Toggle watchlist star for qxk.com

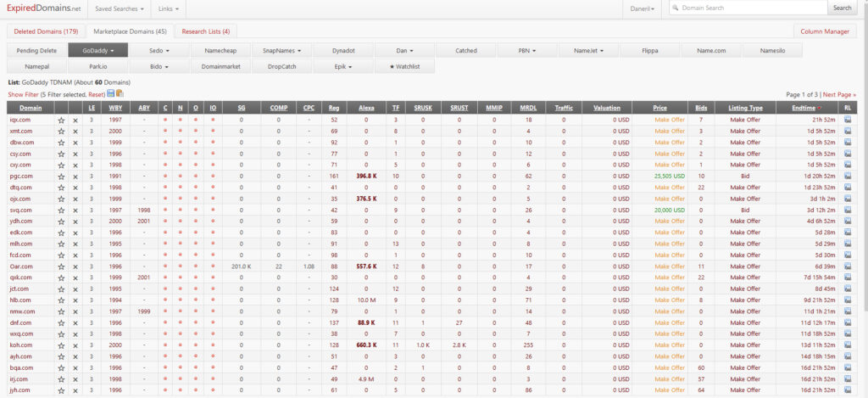(61, 277)
